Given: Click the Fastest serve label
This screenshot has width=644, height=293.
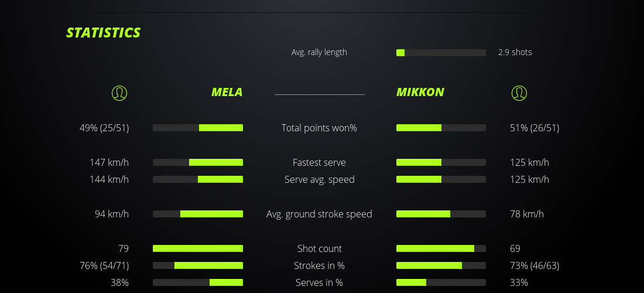Looking at the screenshot, I should coord(319,162).
